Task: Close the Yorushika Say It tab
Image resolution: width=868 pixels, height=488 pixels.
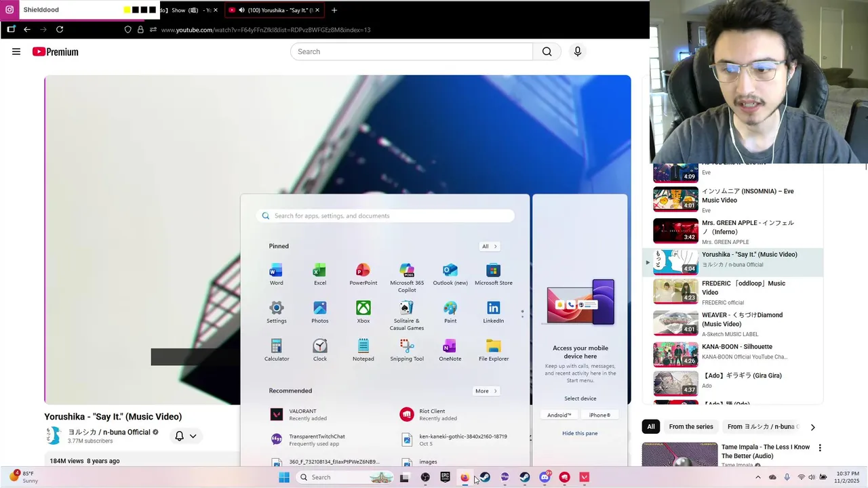Action: [x=317, y=10]
